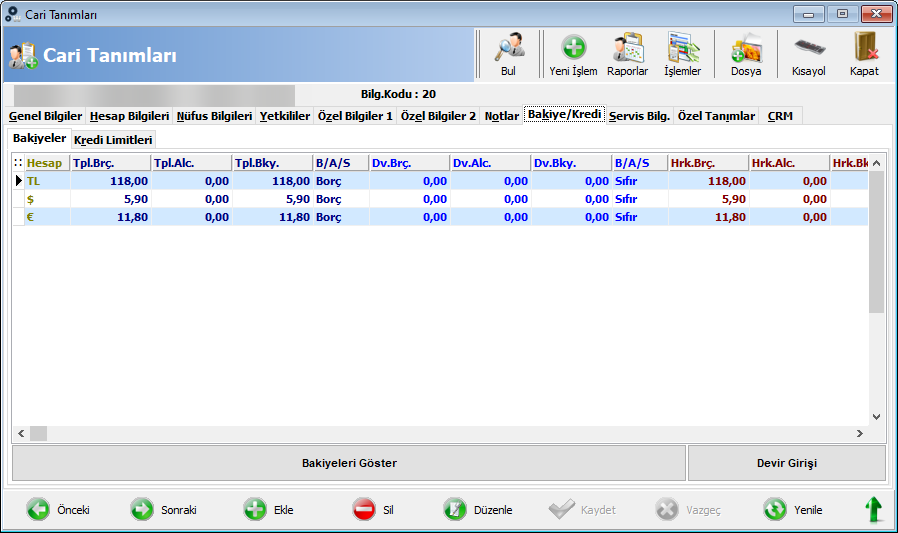Select the Bakiye/Kredi tab

click(x=565, y=115)
